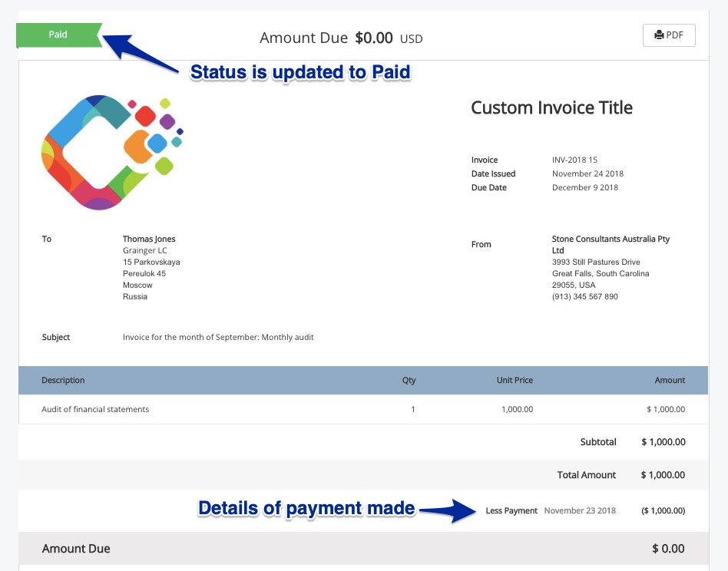Click the Qty column header

point(409,381)
